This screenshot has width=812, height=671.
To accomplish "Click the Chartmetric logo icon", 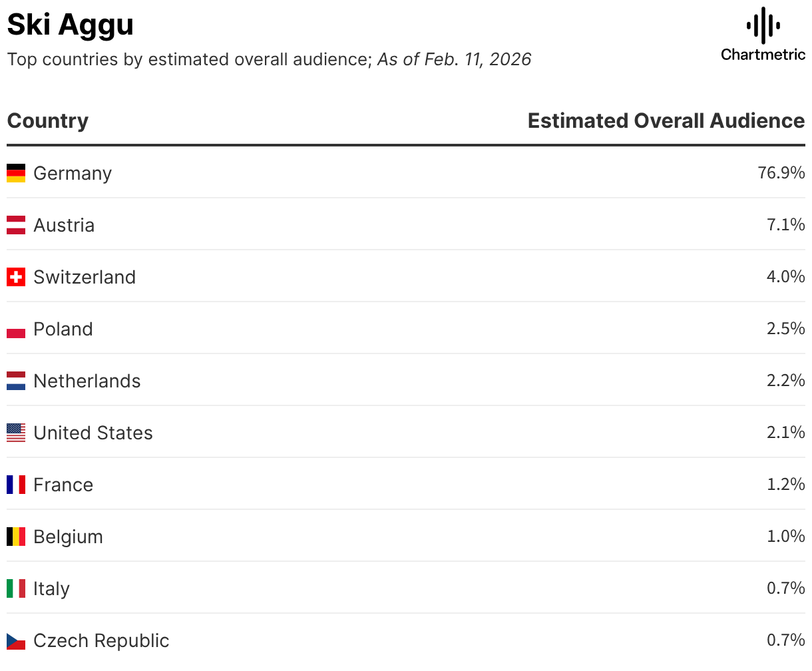I will tap(763, 26).
